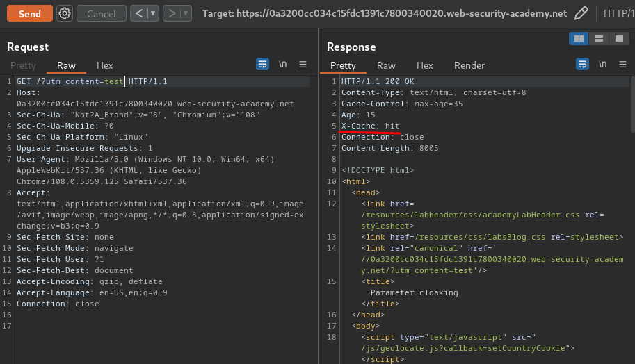Click Accept-Language: en-US header
635x364 pixels.
[92, 292]
